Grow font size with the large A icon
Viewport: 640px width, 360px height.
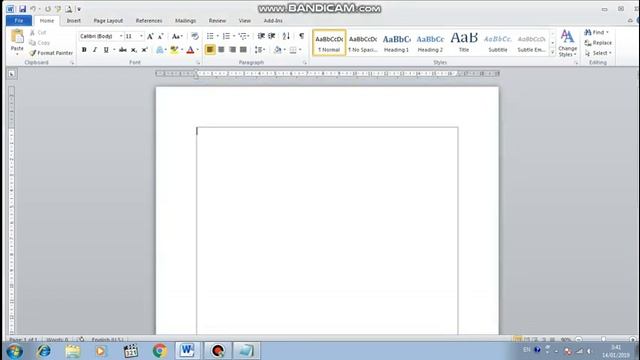tap(150, 36)
